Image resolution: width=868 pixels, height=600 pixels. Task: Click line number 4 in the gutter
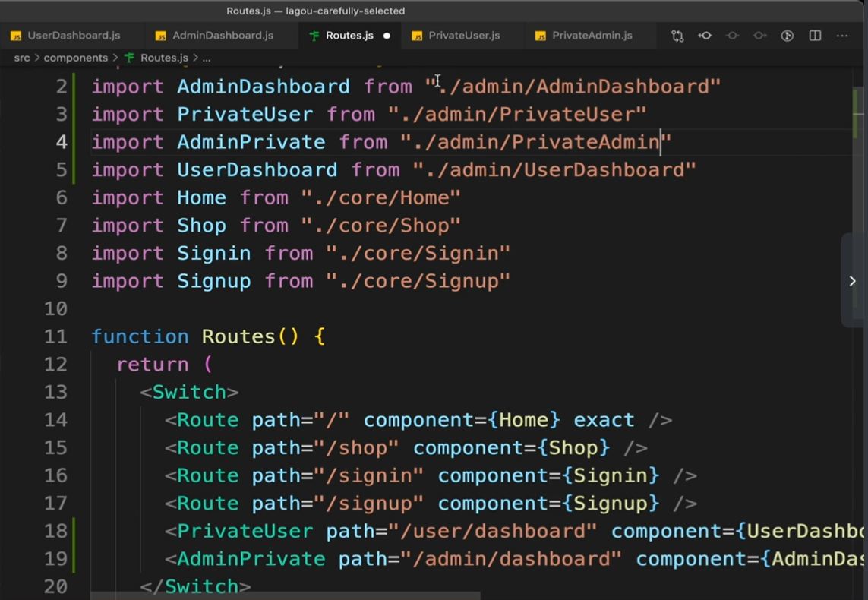62,142
